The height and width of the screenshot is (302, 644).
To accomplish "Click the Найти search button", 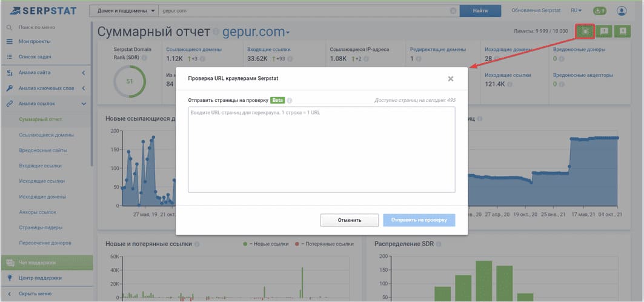I will tap(480, 11).
